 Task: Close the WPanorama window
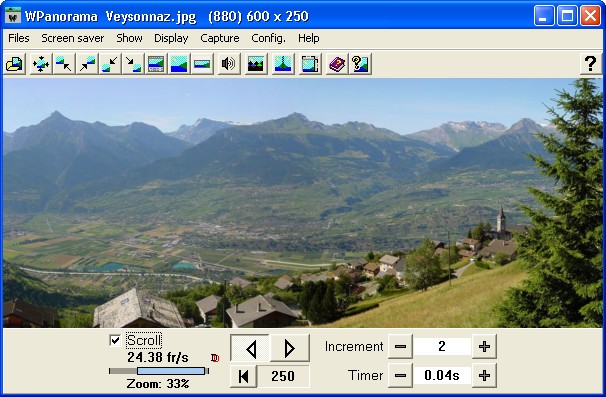pyautogui.click(x=591, y=16)
